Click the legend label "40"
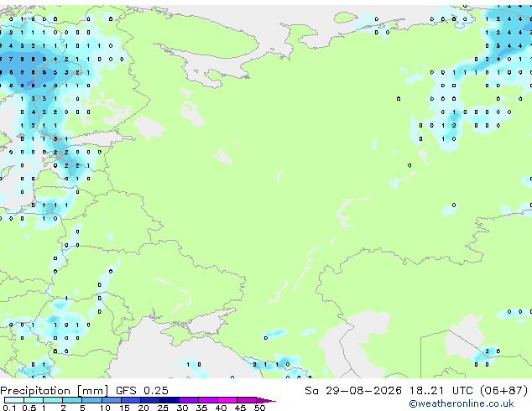532x411 pixels. [x=221, y=408]
